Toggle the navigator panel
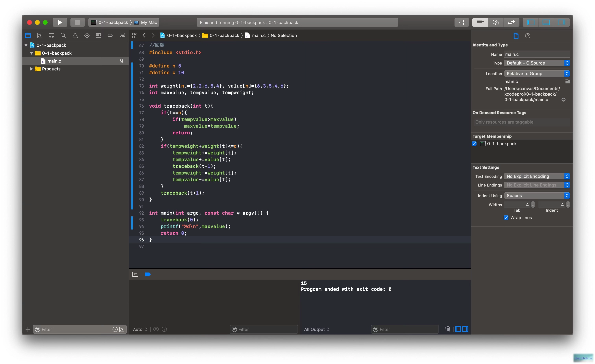Image resolution: width=595 pixels, height=364 pixels. pos(530,22)
